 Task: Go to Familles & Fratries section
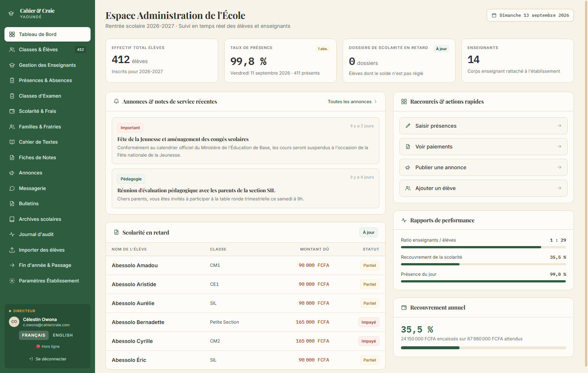pyautogui.click(x=48, y=127)
